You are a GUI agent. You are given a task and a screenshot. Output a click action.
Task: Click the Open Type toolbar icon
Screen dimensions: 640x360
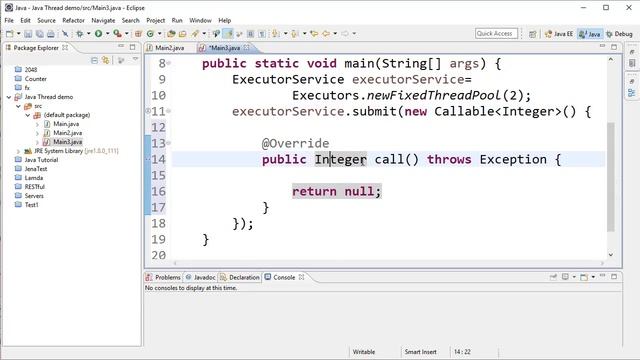(x=171, y=34)
